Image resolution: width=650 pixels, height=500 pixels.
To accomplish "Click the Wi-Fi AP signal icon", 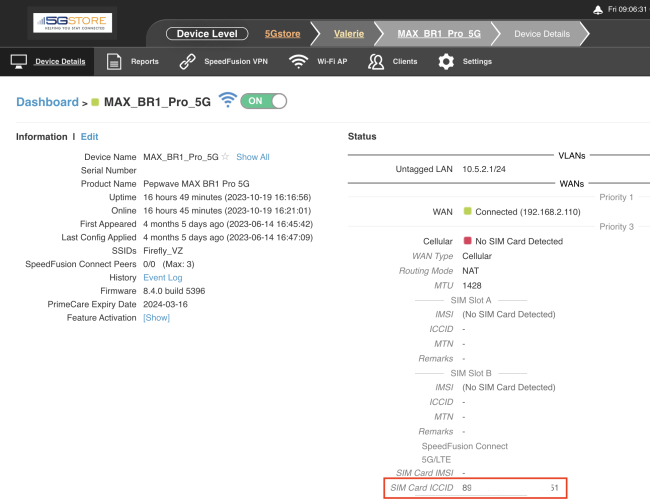I will point(298,61).
